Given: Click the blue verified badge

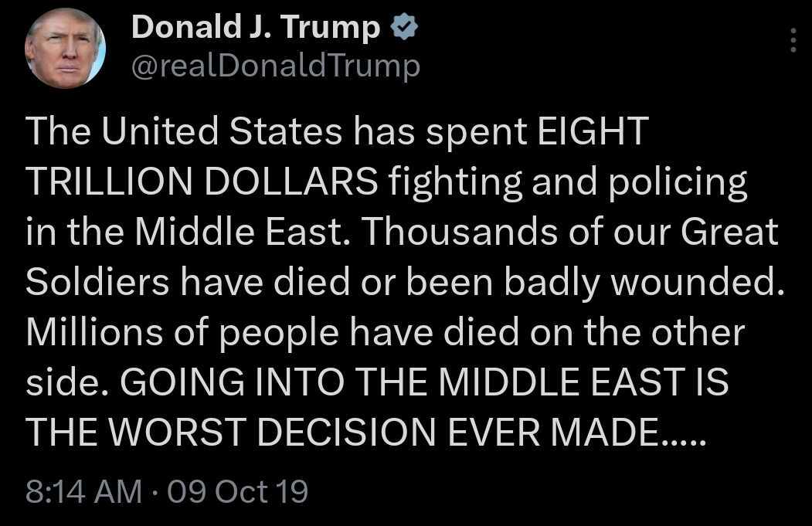Looking at the screenshot, I should [x=405, y=29].
